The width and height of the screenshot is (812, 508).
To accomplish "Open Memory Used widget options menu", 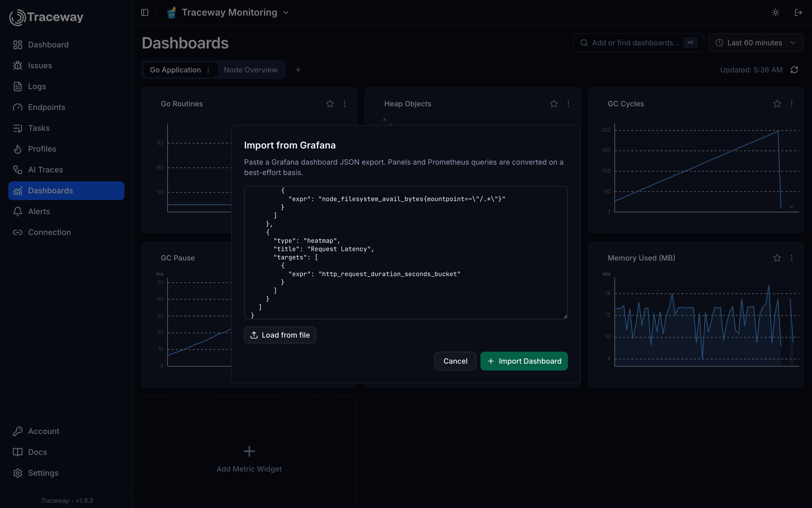I will [791, 258].
